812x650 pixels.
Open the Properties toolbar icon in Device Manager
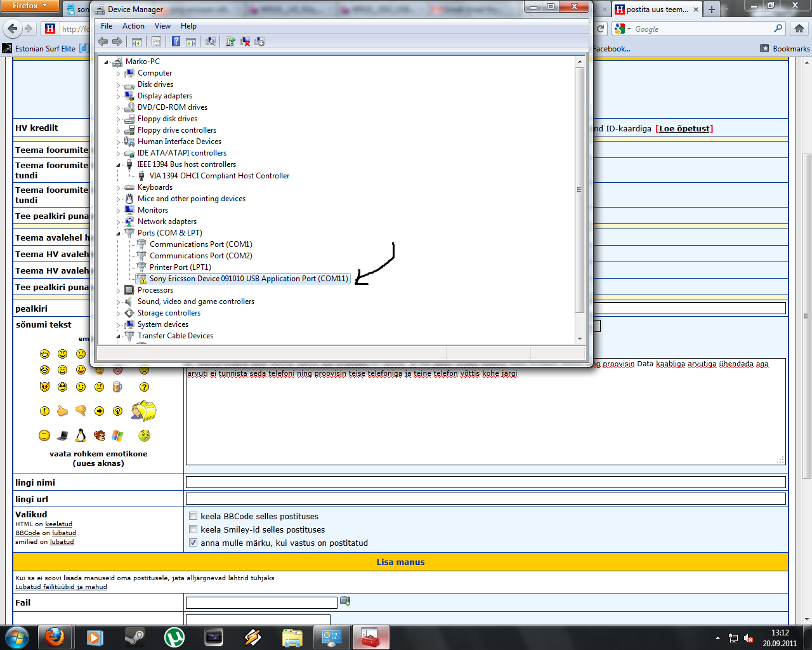pos(156,41)
